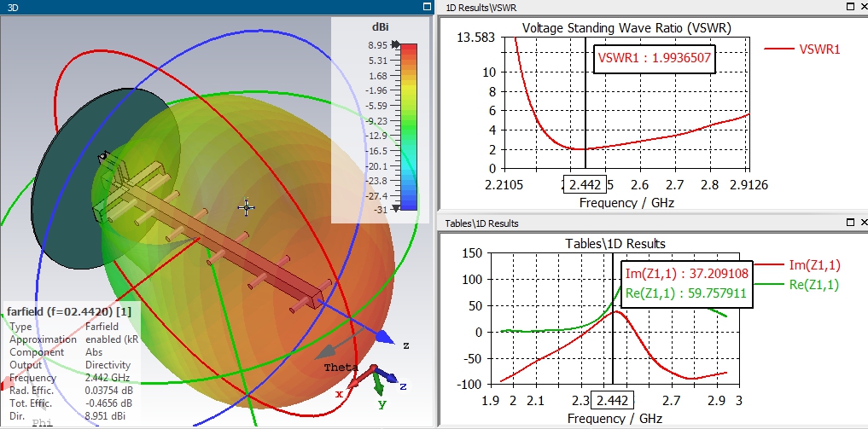Image resolution: width=868 pixels, height=429 pixels.
Task: Click the 2.442 marker box in impedance plot
Action: (612, 400)
